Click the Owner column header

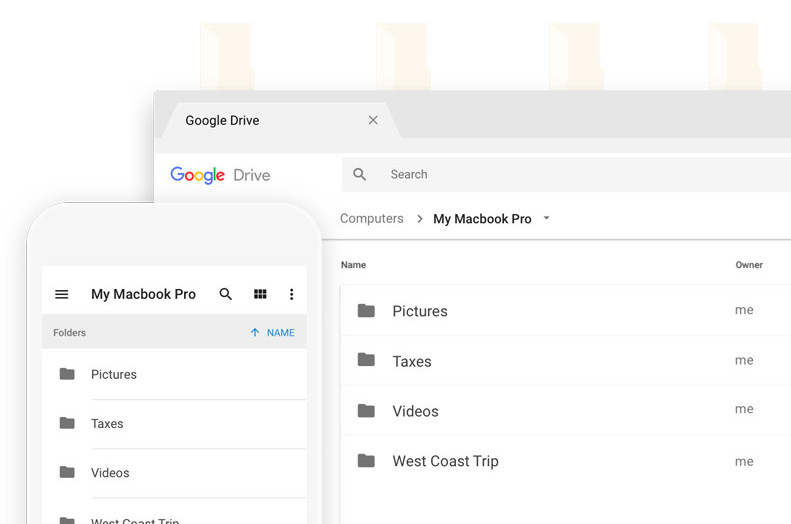(749, 265)
